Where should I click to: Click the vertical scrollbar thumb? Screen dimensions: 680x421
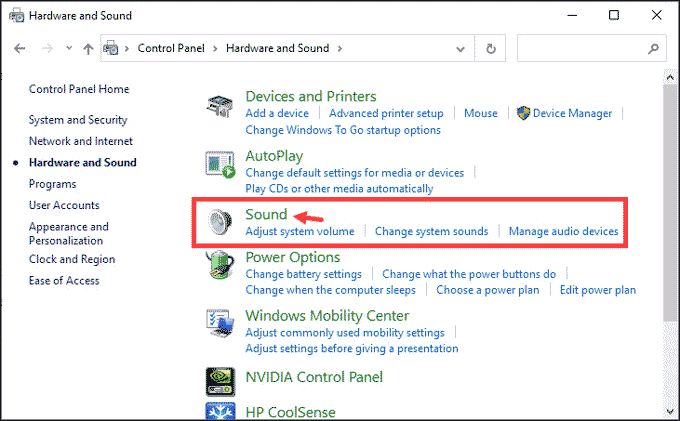pyautogui.click(x=670, y=204)
